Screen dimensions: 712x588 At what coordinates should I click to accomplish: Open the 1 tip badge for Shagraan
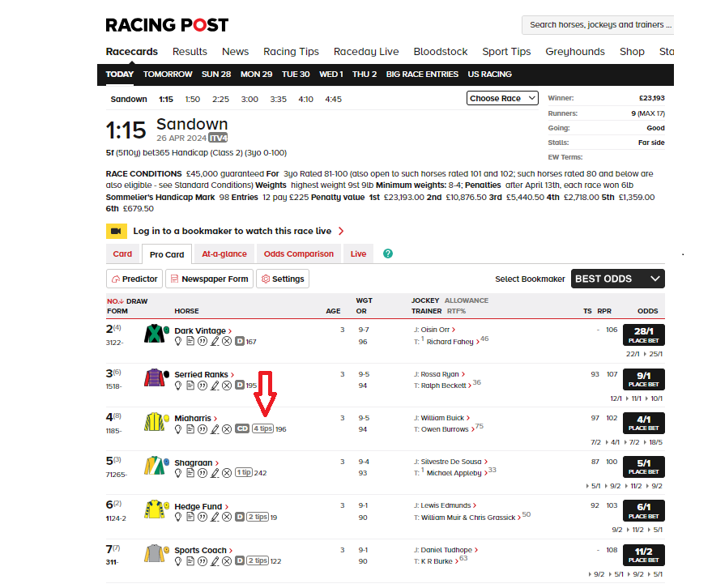click(244, 473)
